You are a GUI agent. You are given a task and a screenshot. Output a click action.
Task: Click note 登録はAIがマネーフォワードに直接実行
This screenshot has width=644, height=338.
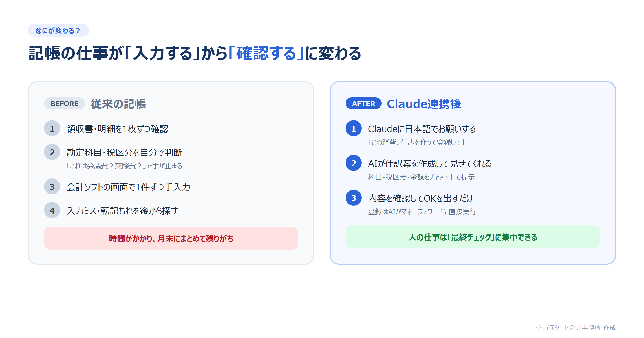point(422,211)
